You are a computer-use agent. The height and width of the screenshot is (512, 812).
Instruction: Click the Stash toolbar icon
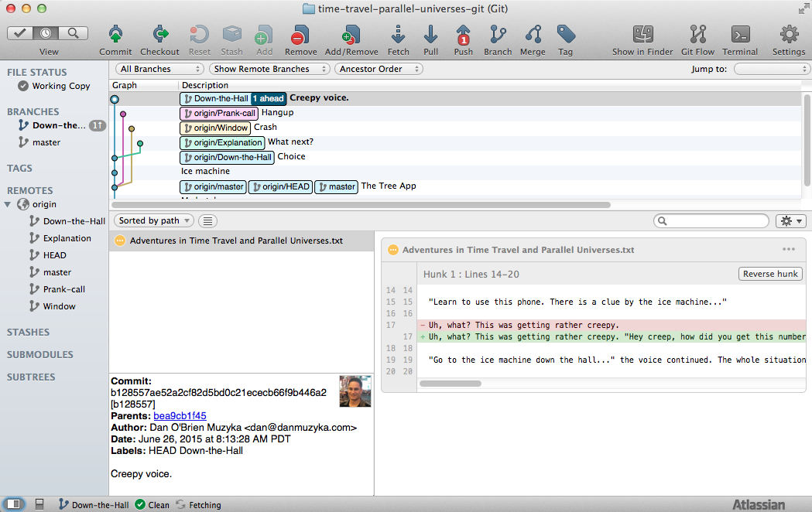coord(231,35)
